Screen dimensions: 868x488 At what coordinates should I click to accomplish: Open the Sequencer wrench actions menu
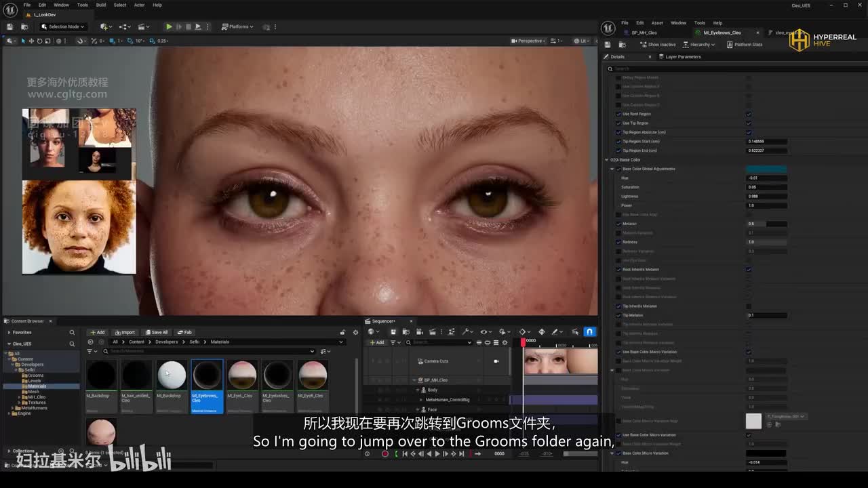467,332
